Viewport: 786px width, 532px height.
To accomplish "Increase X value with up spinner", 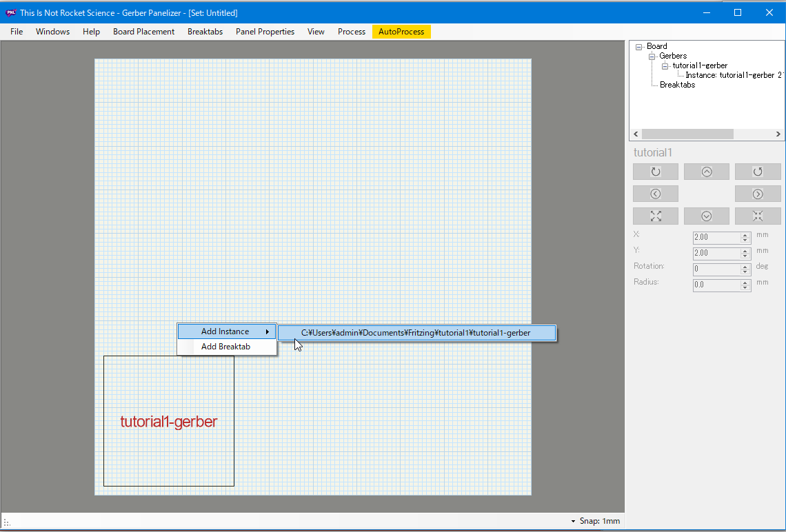I will click(745, 234).
